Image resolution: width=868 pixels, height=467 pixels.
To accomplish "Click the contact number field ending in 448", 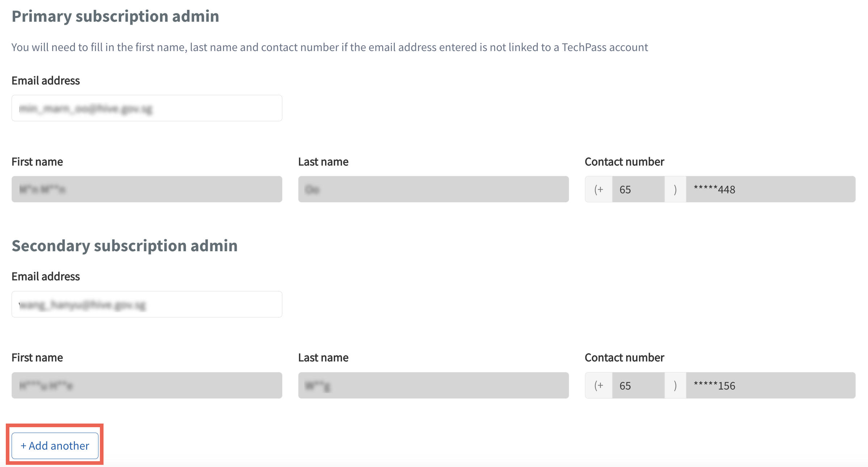I will click(770, 189).
